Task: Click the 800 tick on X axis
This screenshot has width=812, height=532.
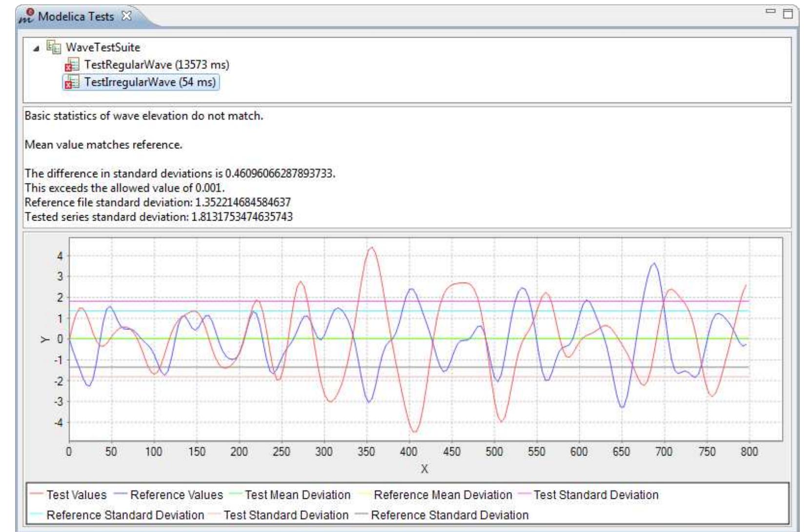Action: pyautogui.click(x=749, y=452)
